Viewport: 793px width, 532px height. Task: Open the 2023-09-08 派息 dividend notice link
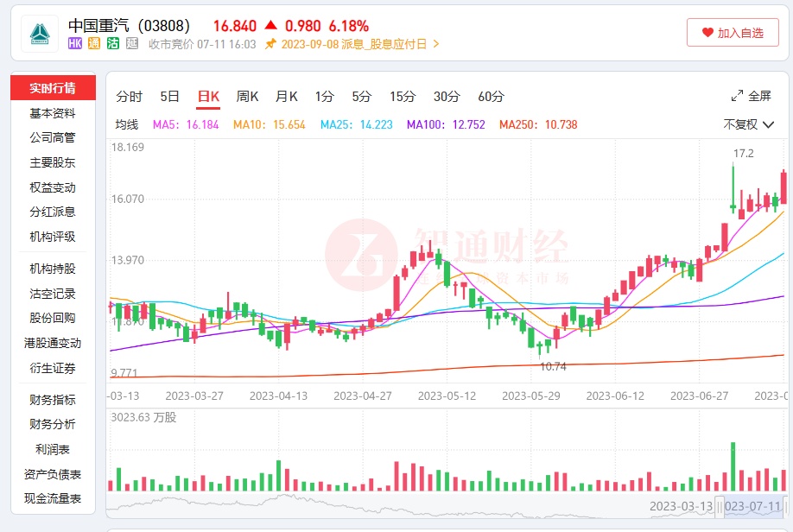tap(354, 44)
